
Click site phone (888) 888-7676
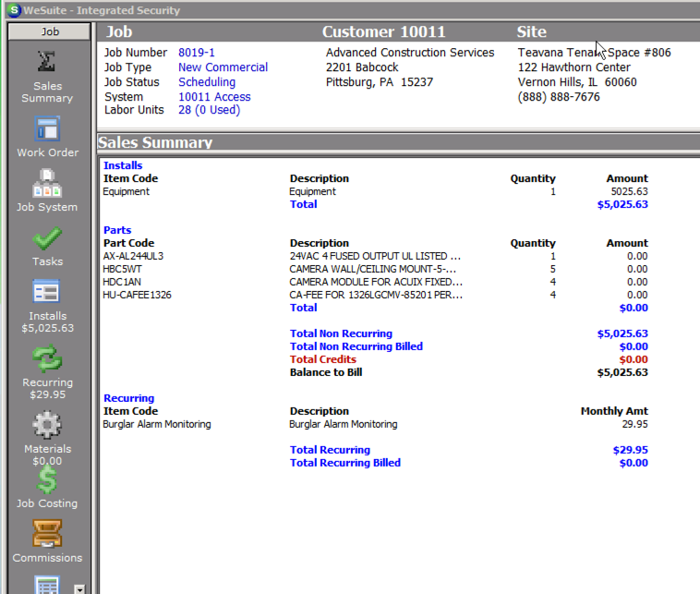pyautogui.click(x=559, y=97)
